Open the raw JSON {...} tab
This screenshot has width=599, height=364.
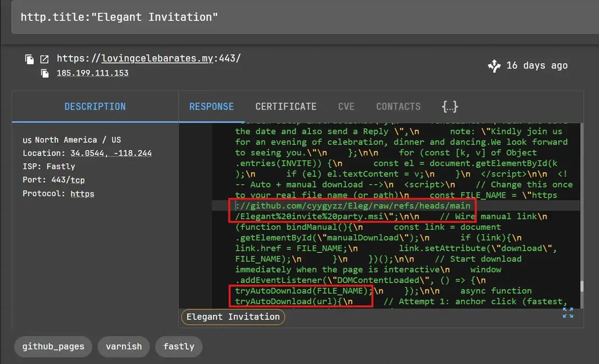coord(450,106)
